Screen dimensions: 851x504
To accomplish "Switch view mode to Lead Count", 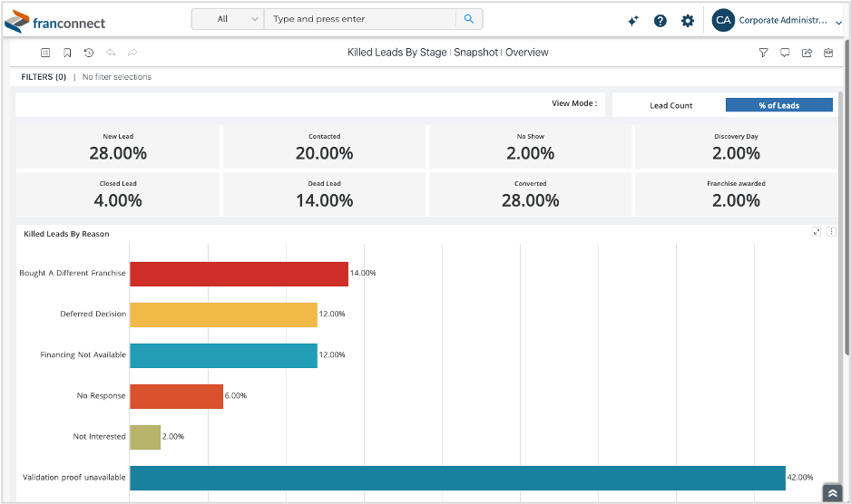I will tap(670, 105).
